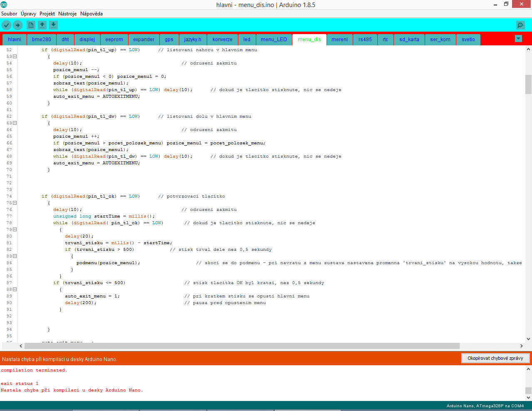Open the tab list dropdown arrow
The image size is (532, 411).
point(518,39)
